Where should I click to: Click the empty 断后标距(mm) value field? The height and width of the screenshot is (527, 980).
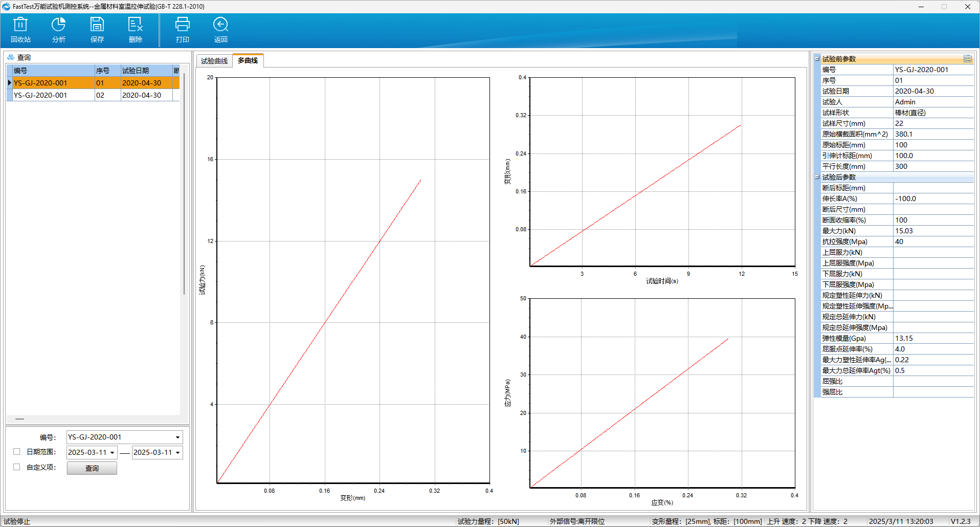pos(933,188)
